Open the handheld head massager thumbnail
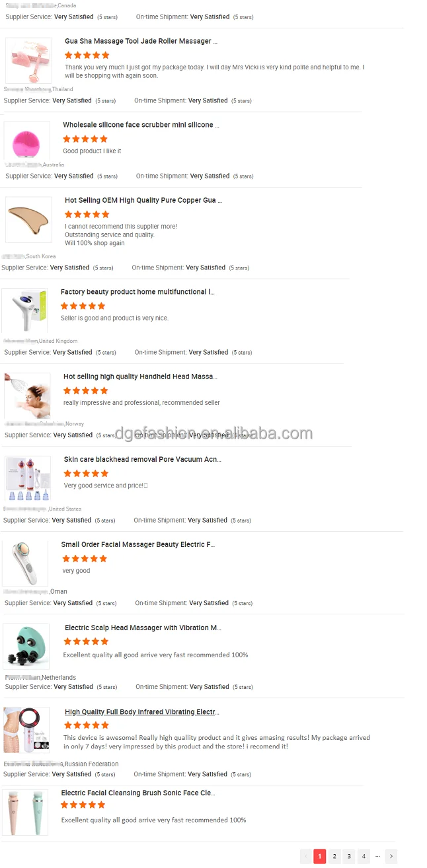The width and height of the screenshot is (427, 868). 27,396
